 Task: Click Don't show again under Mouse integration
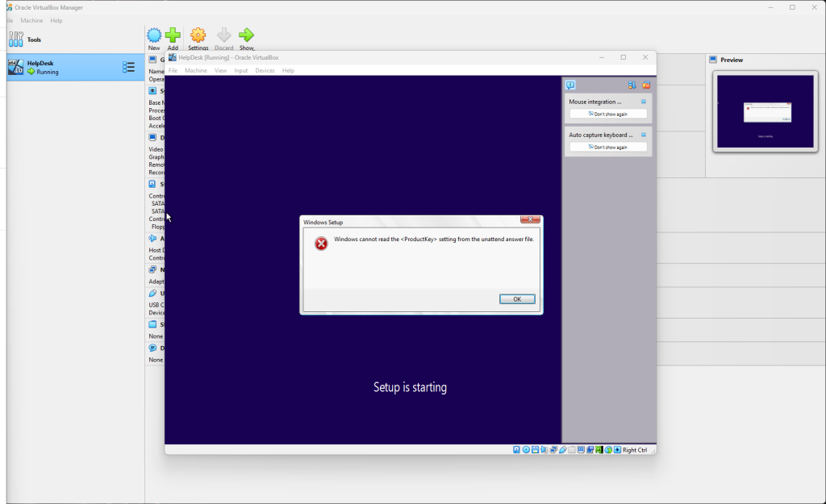pyautogui.click(x=608, y=115)
